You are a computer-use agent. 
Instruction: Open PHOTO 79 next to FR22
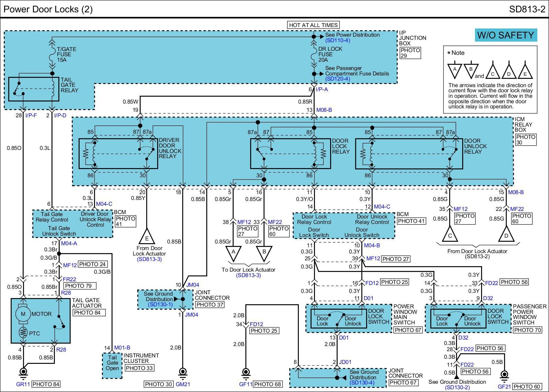click(x=80, y=286)
